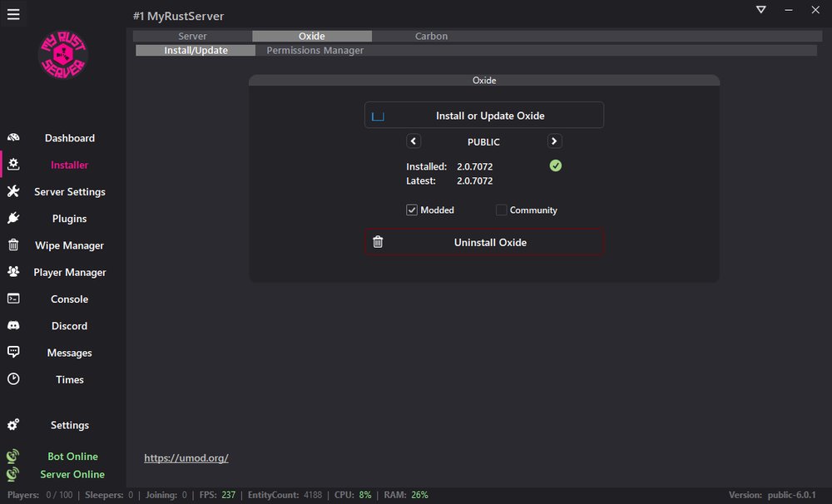
Task: Click the #1 MyRustServer title
Action: tap(178, 16)
